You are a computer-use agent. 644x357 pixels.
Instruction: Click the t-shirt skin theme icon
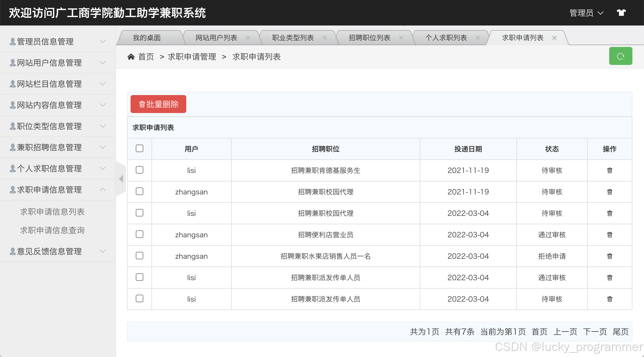(621, 13)
